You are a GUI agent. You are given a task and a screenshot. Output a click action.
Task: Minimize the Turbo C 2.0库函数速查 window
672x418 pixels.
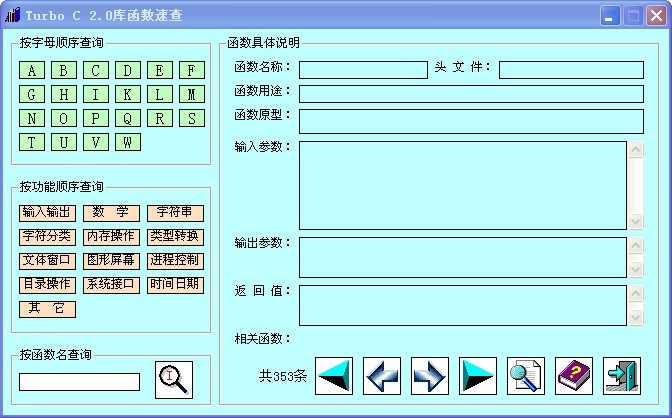[609, 16]
